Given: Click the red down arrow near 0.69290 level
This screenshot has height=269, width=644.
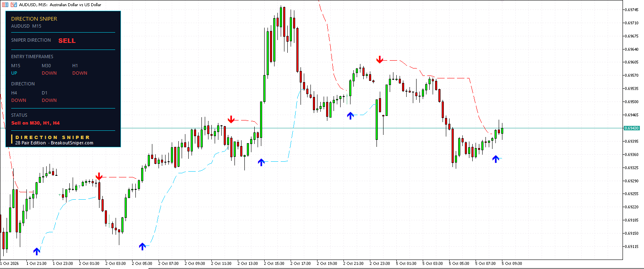Looking at the screenshot, I should click(99, 176).
